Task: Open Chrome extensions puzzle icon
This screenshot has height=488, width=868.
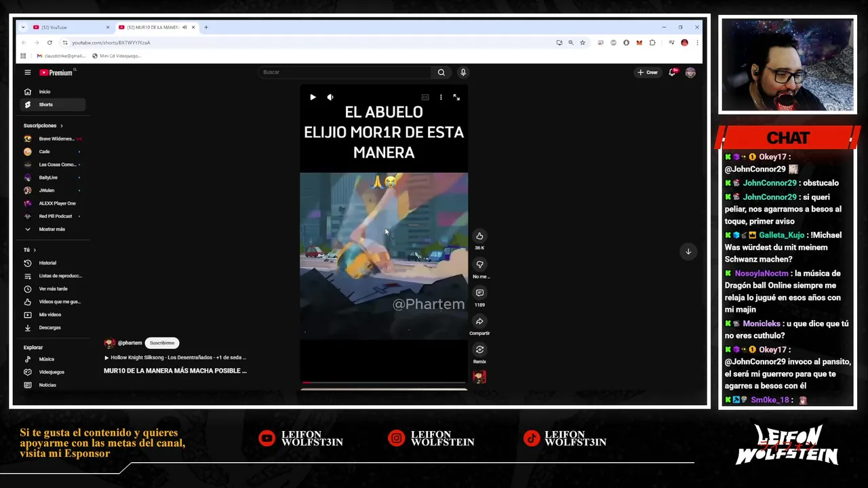Action: 652,43
